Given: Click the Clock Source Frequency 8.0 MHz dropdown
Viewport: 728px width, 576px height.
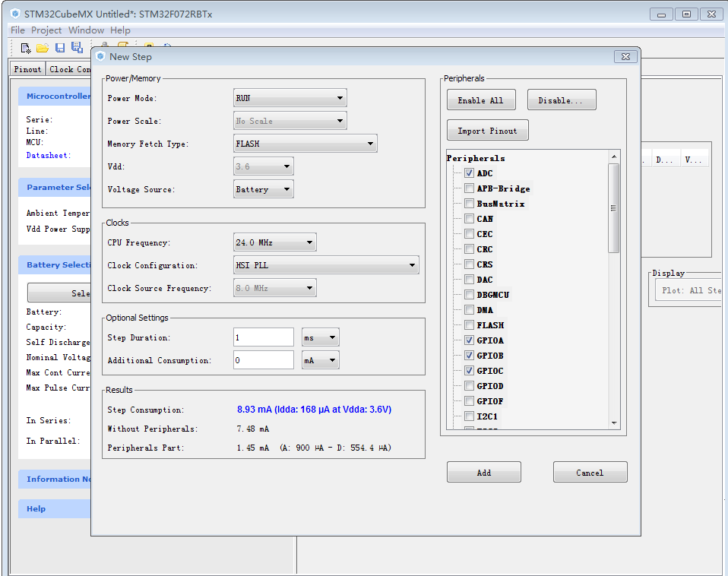Looking at the screenshot, I should click(x=275, y=288).
